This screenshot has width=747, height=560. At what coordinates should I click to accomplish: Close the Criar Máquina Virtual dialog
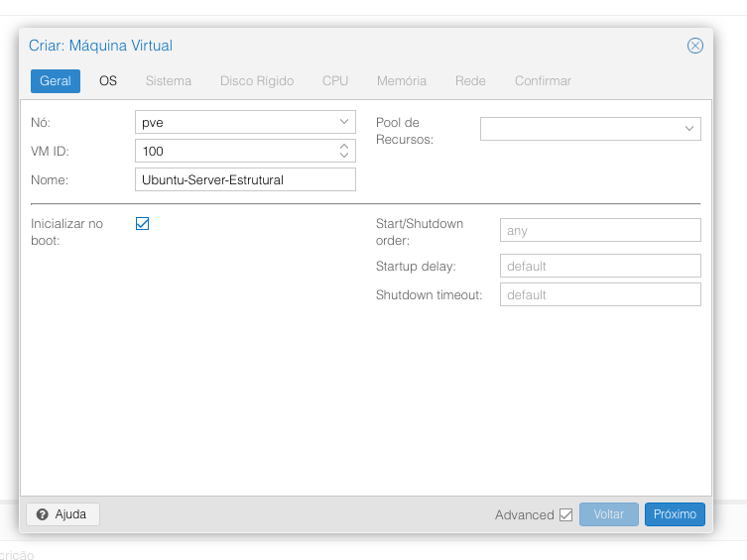(695, 46)
